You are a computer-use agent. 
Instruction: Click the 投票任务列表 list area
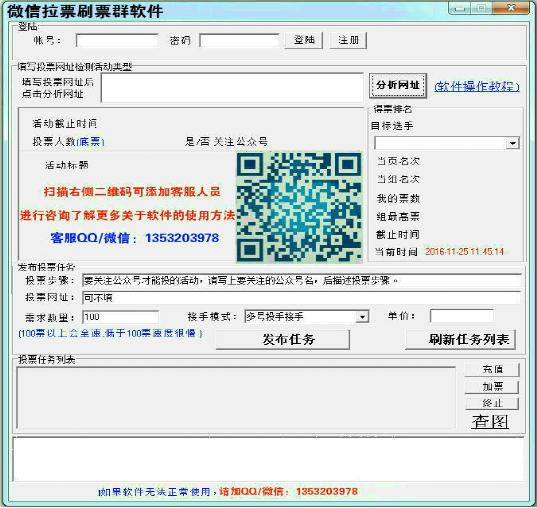[x=236, y=397]
